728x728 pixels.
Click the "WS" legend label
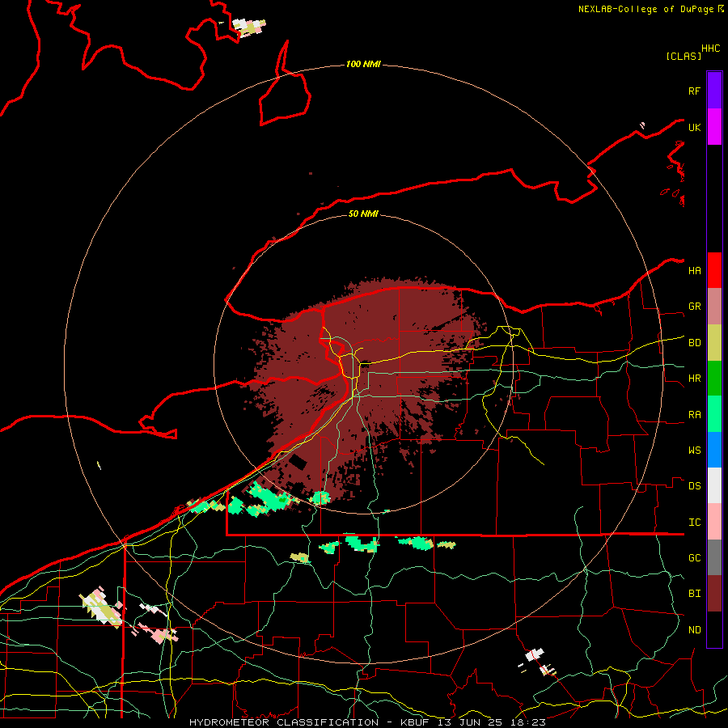point(694,451)
